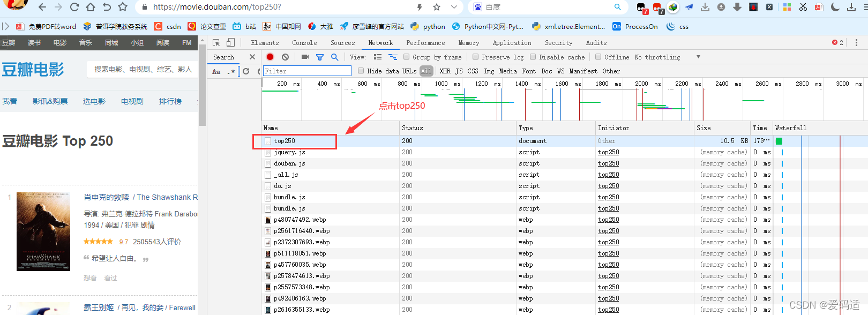Open the No throttling dropdown

point(668,57)
